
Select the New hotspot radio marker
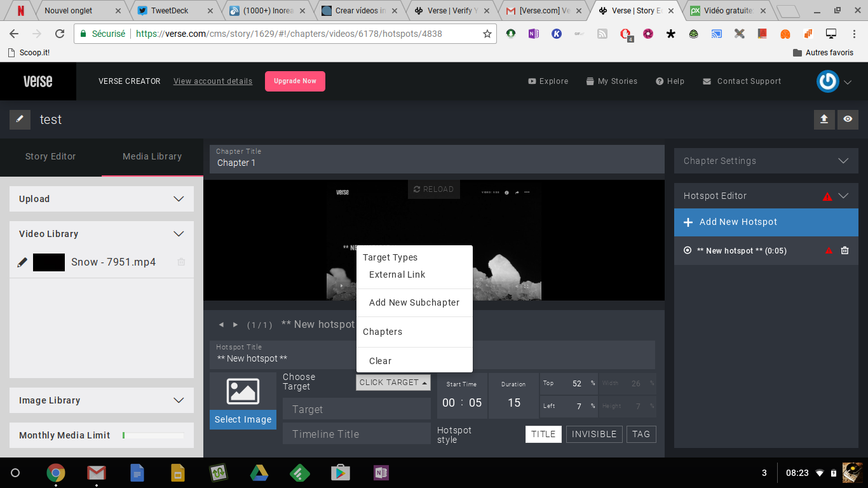pos(687,250)
